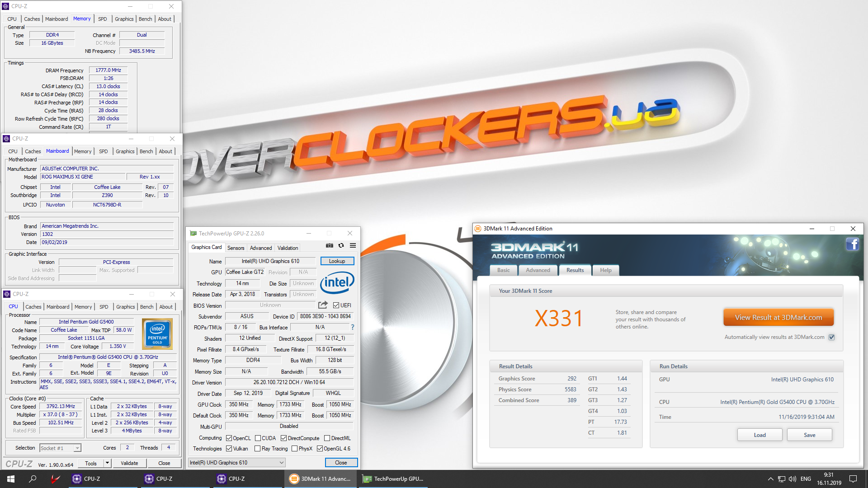Show hidden tray icons chevron

[770, 479]
